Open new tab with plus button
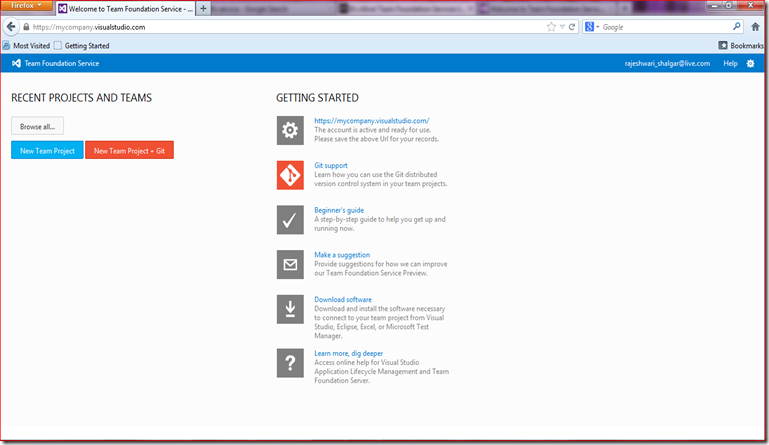The height and width of the screenshot is (445, 769). click(203, 8)
